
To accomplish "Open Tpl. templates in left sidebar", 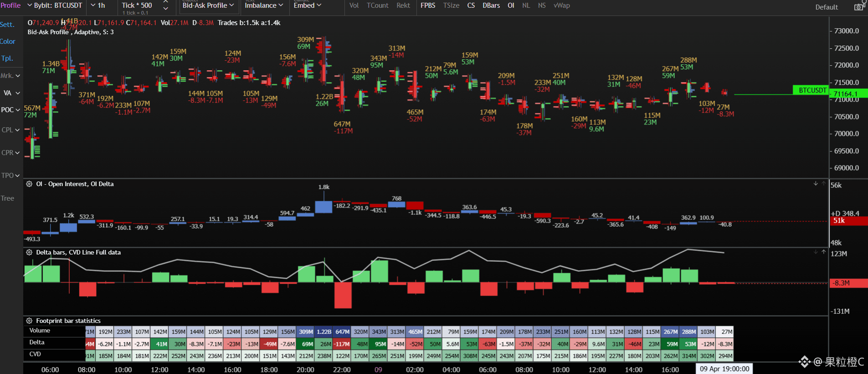I will click(x=7, y=58).
